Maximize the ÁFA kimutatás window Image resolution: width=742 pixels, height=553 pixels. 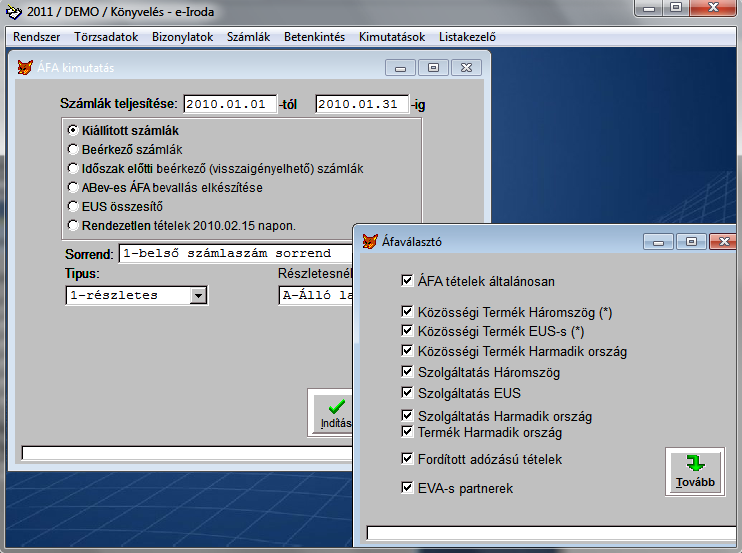(x=433, y=68)
